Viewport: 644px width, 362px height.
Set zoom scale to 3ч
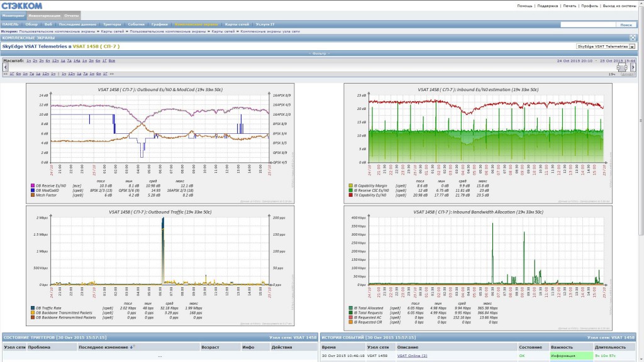(x=41, y=61)
